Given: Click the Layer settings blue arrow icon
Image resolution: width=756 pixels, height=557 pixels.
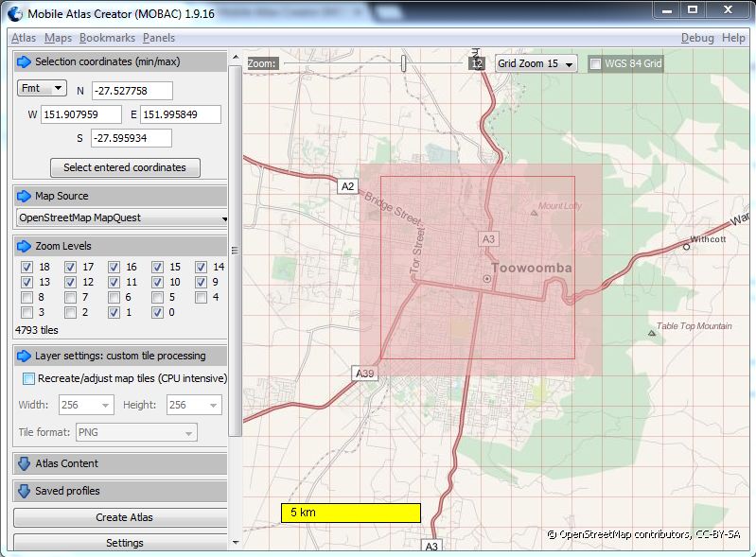Looking at the screenshot, I should coord(25,356).
